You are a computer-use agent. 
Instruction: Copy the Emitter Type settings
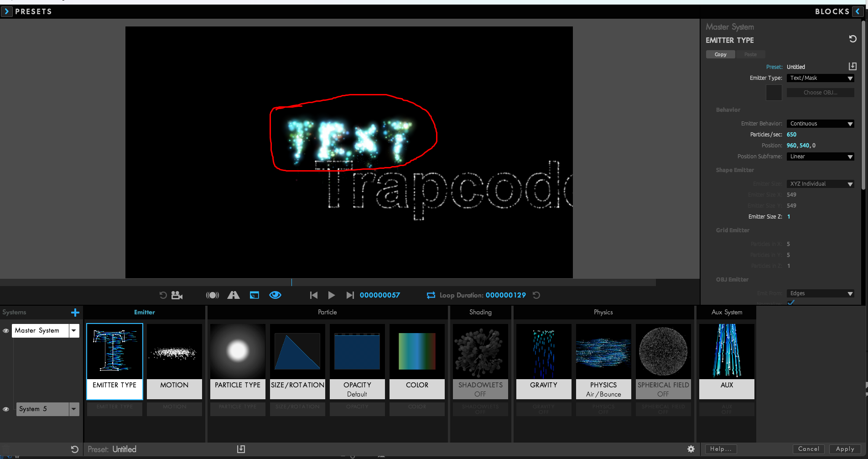tap(720, 54)
